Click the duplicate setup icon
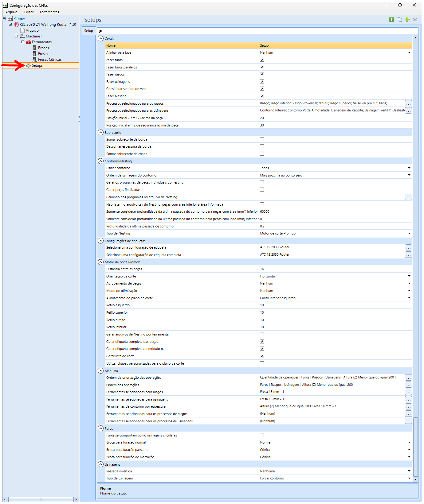The width and height of the screenshot is (424, 504). pos(399,20)
